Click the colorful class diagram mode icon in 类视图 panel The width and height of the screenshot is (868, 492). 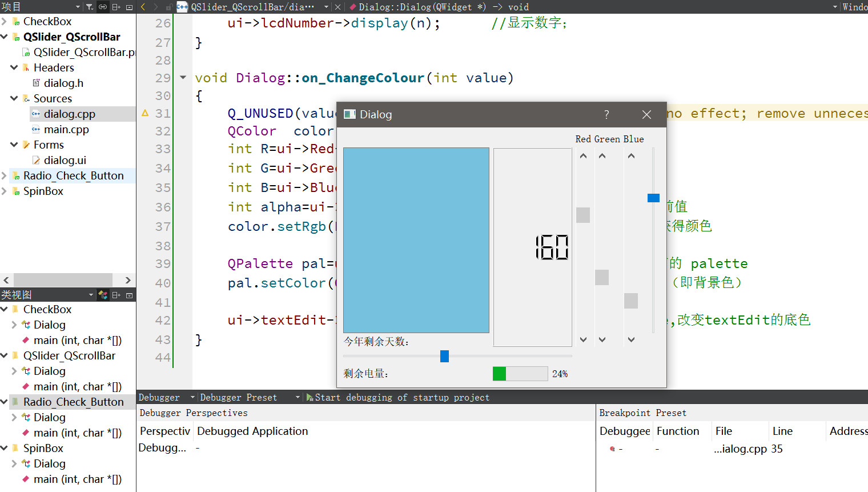click(103, 294)
